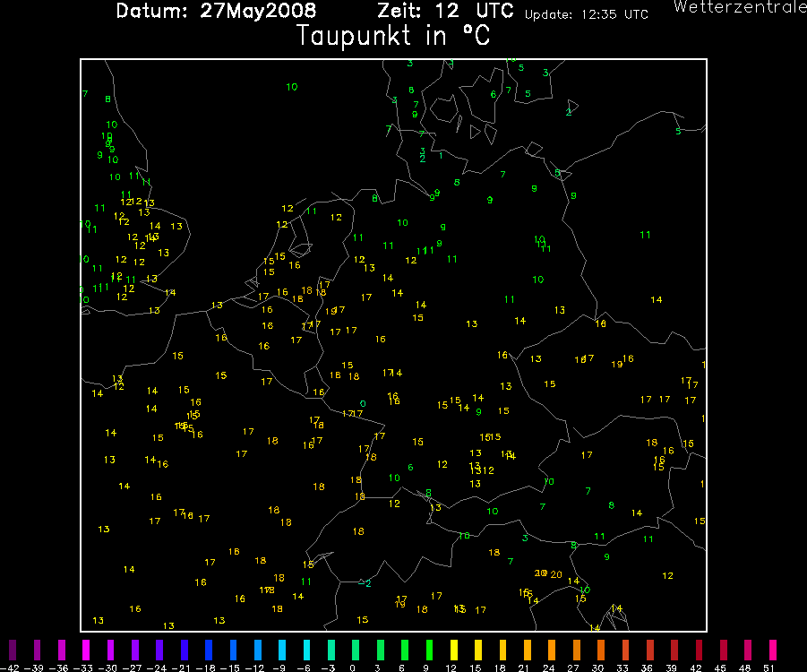
Task: Click the "-2" dew point value on the map
Action: click(365, 583)
